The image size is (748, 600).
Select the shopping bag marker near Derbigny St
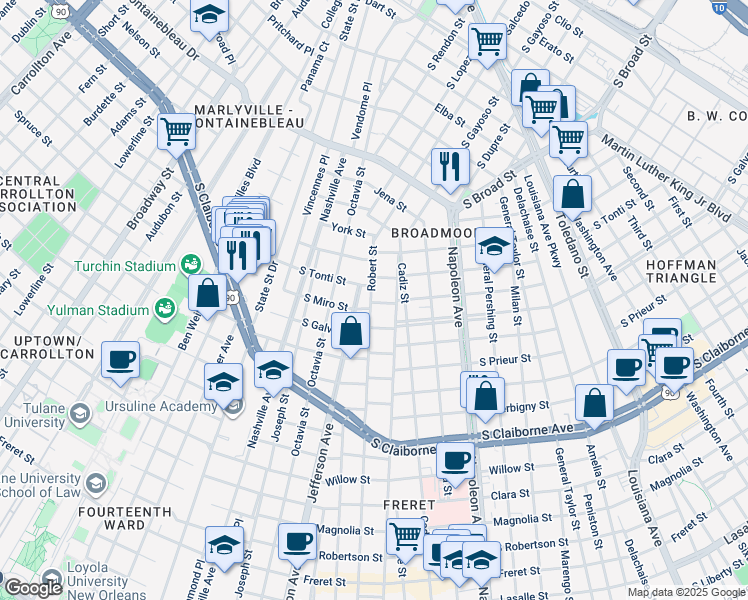click(485, 397)
